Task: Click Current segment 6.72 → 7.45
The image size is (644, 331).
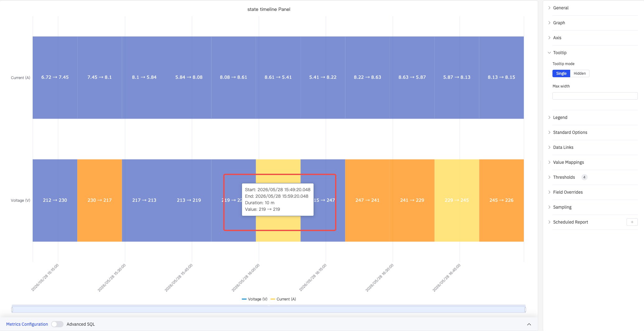Action: pos(55,77)
